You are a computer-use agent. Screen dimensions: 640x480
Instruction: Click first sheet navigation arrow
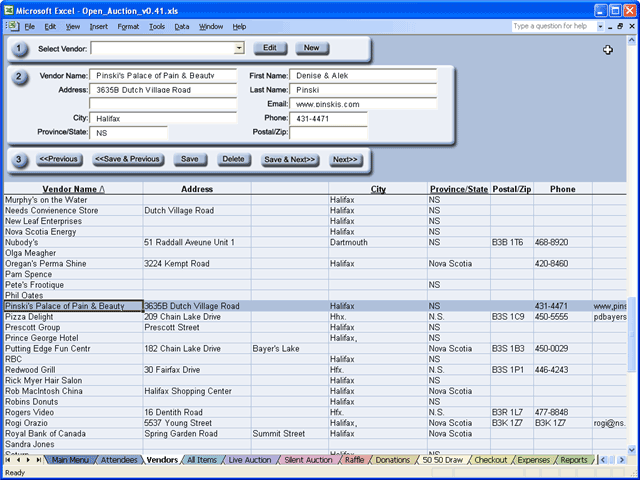(x=8, y=460)
